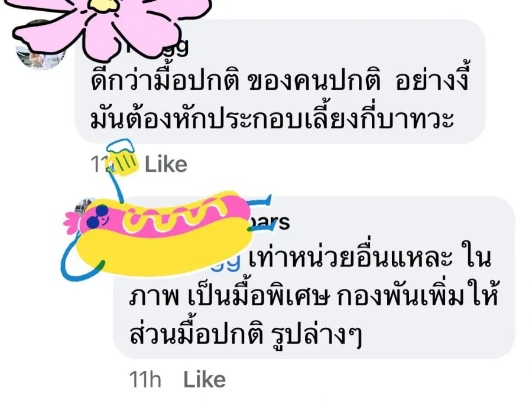Viewport: 532px width, 401px height.
Task: Like the reply comment with 11h timestamp
Action: coord(205,379)
